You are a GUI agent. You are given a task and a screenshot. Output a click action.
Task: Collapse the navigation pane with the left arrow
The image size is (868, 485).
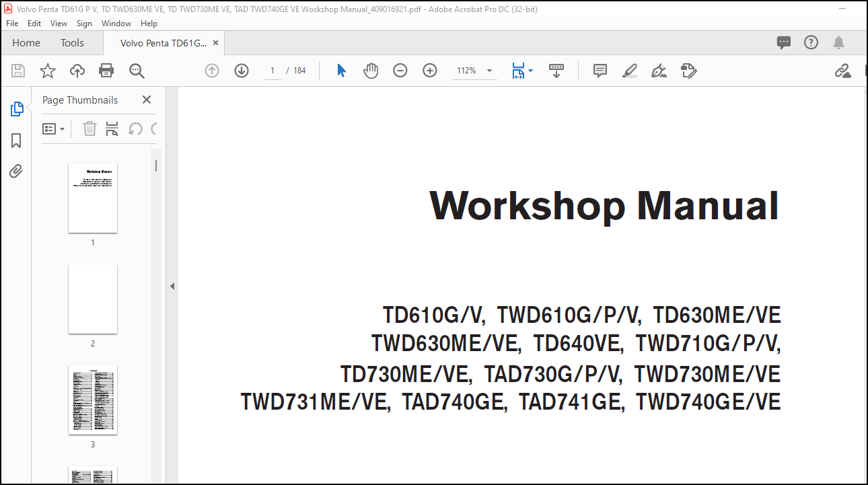[x=172, y=287]
